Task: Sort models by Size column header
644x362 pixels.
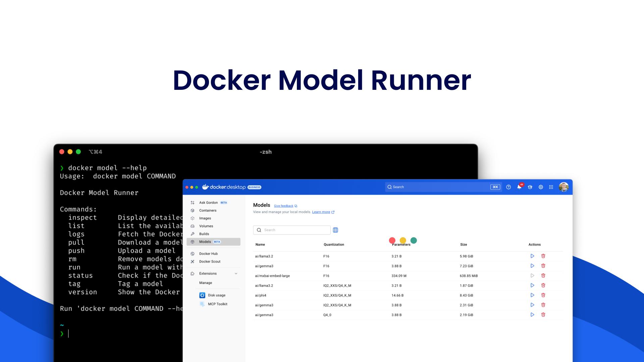Action: pyautogui.click(x=464, y=245)
